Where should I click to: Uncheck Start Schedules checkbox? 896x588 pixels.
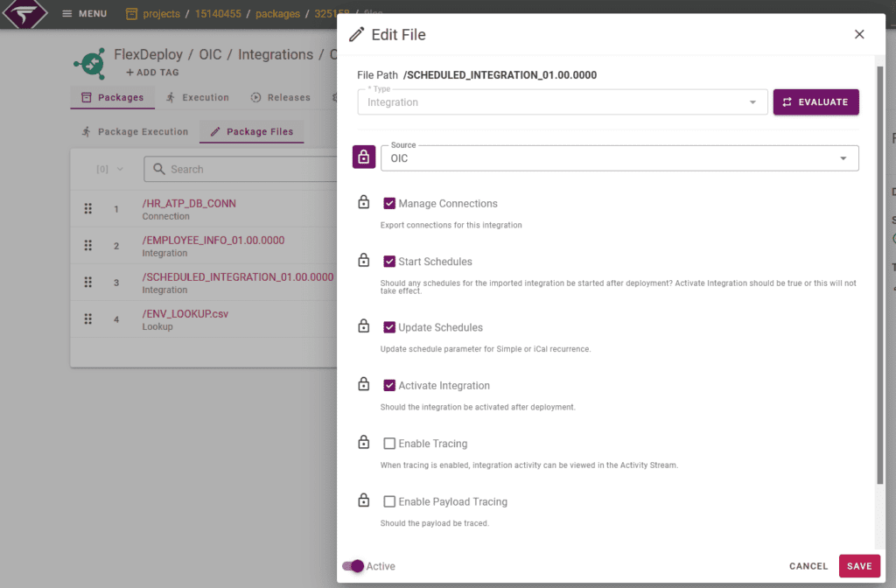pyautogui.click(x=389, y=261)
